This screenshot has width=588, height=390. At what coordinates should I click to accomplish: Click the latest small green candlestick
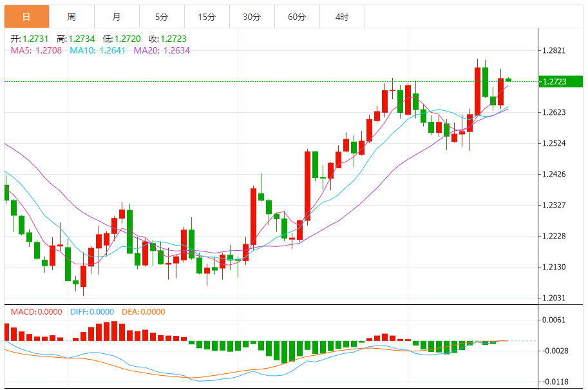point(508,79)
